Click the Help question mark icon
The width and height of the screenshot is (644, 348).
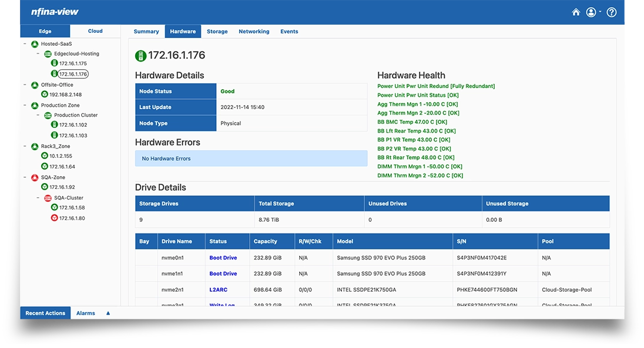pos(611,12)
